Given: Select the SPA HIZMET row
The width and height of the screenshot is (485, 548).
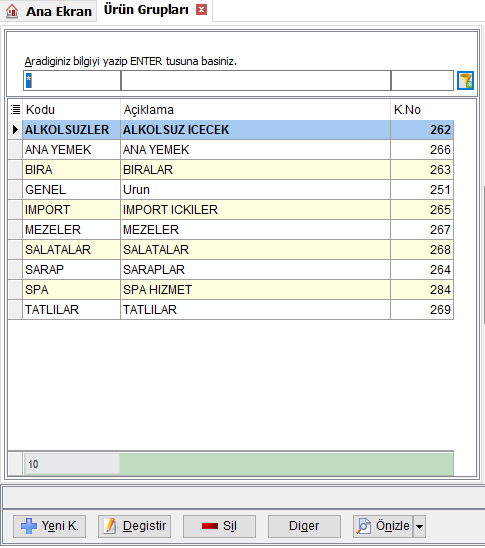Looking at the screenshot, I should (x=231, y=290).
